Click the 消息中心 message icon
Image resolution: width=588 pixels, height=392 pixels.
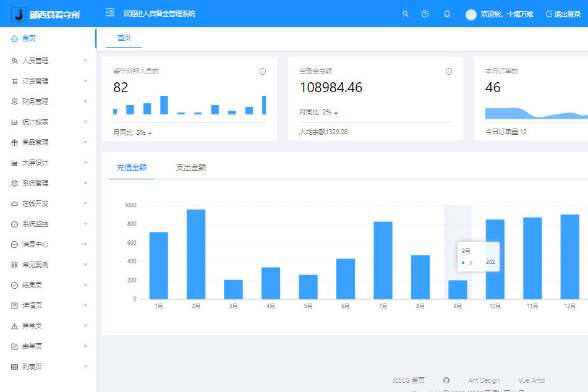pos(14,245)
